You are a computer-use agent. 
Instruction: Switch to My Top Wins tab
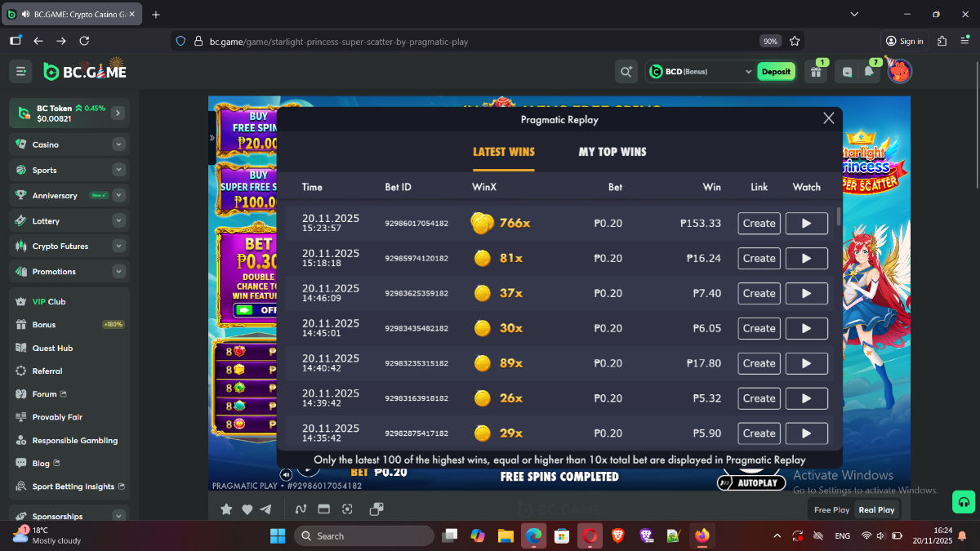click(612, 152)
